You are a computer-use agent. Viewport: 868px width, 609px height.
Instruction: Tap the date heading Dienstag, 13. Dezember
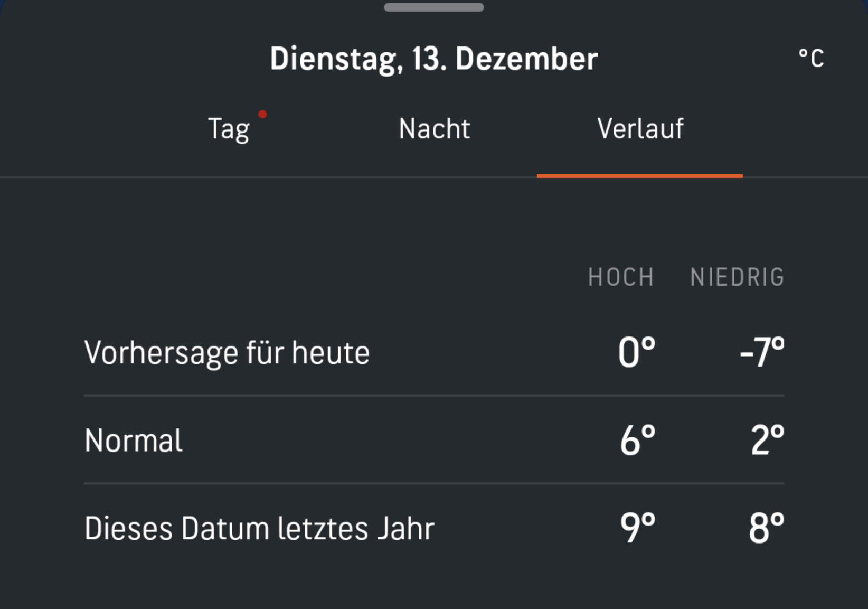434,59
